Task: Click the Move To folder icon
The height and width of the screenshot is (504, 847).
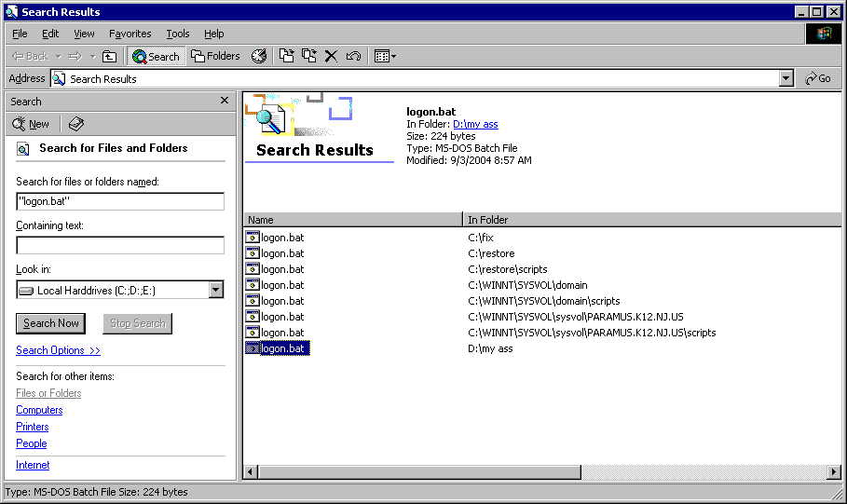Action: click(287, 56)
